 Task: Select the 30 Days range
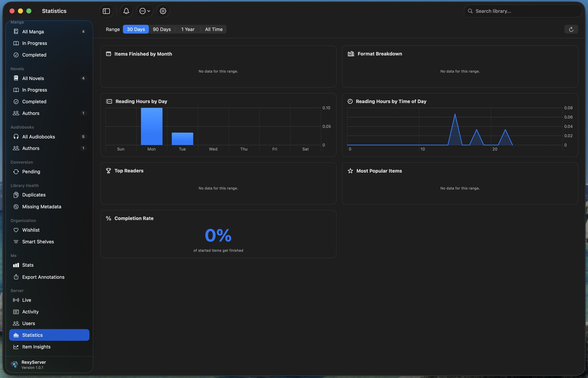136,29
